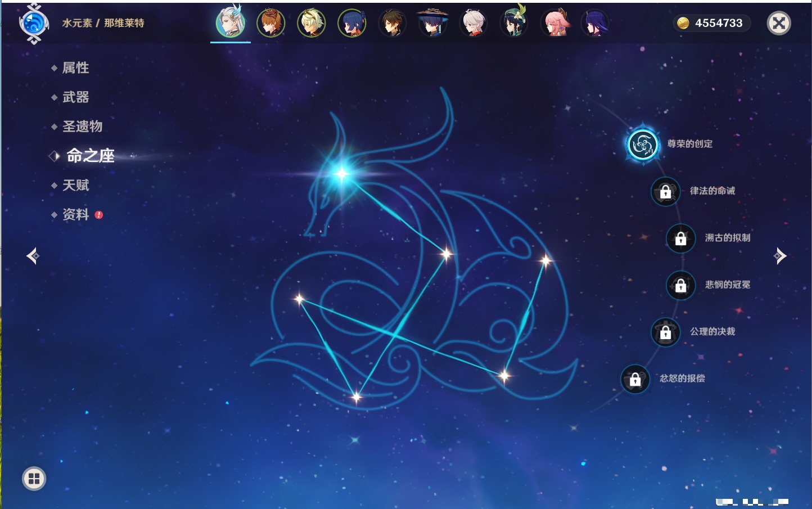Click the lock icon for 溯古的拟制
Screen dimensions: 812x509
tap(680, 238)
